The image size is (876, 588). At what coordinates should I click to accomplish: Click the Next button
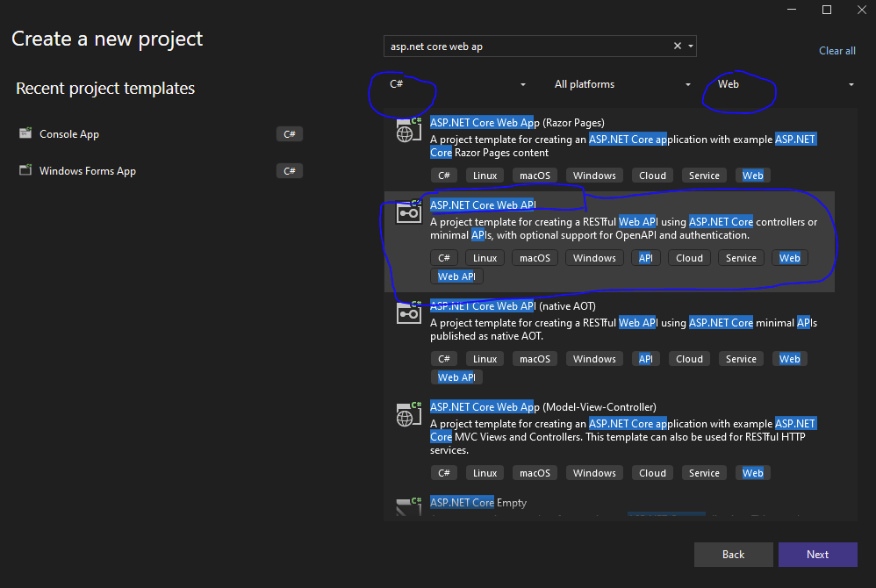pyautogui.click(x=818, y=555)
